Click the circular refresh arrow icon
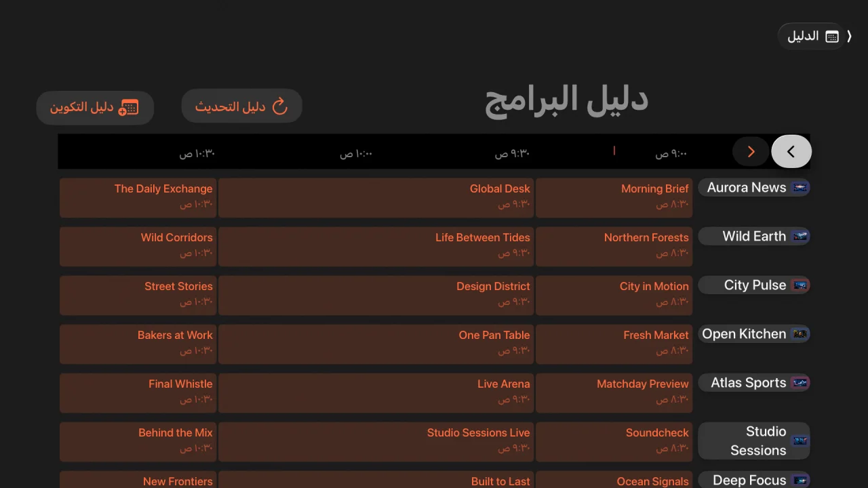The image size is (868, 488). [279, 106]
